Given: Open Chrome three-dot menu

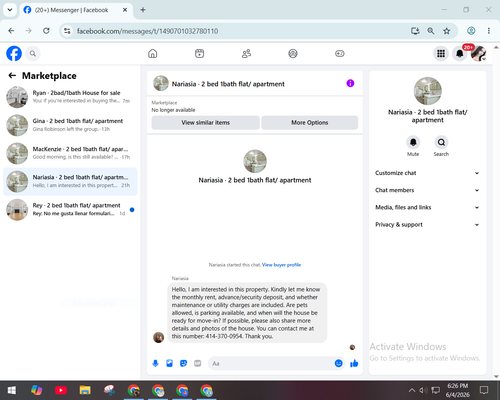Looking at the screenshot, I should click(x=489, y=31).
